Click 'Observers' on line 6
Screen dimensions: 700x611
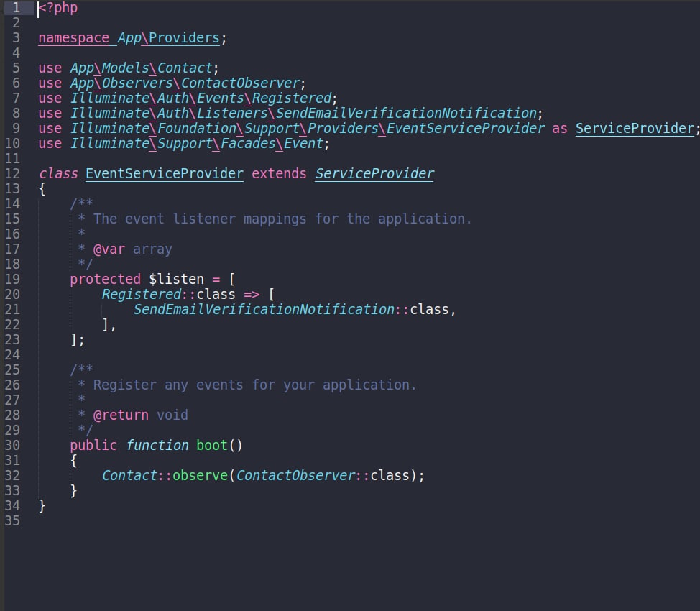coord(137,83)
